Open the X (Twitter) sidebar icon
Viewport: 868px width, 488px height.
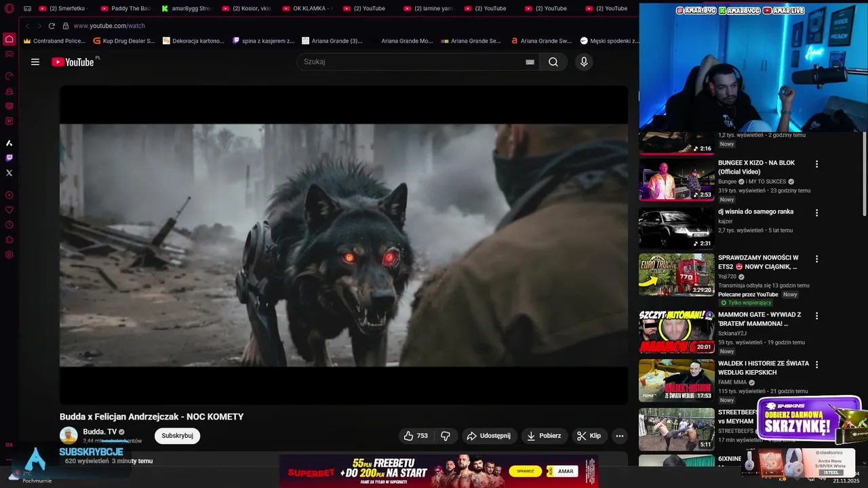point(9,173)
